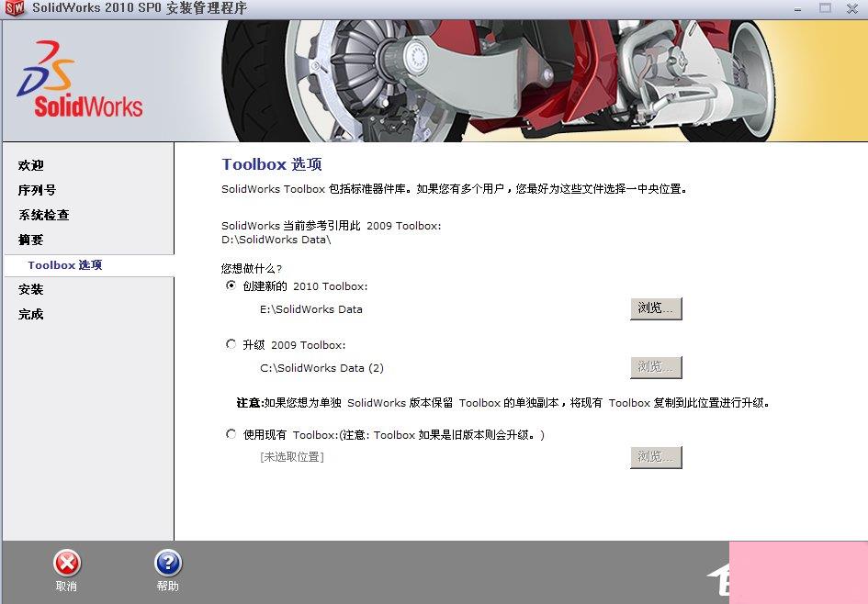Screen dimensions: 868x604
Task: Click the red Cancel (取消) icon
Action: pyautogui.click(x=67, y=564)
